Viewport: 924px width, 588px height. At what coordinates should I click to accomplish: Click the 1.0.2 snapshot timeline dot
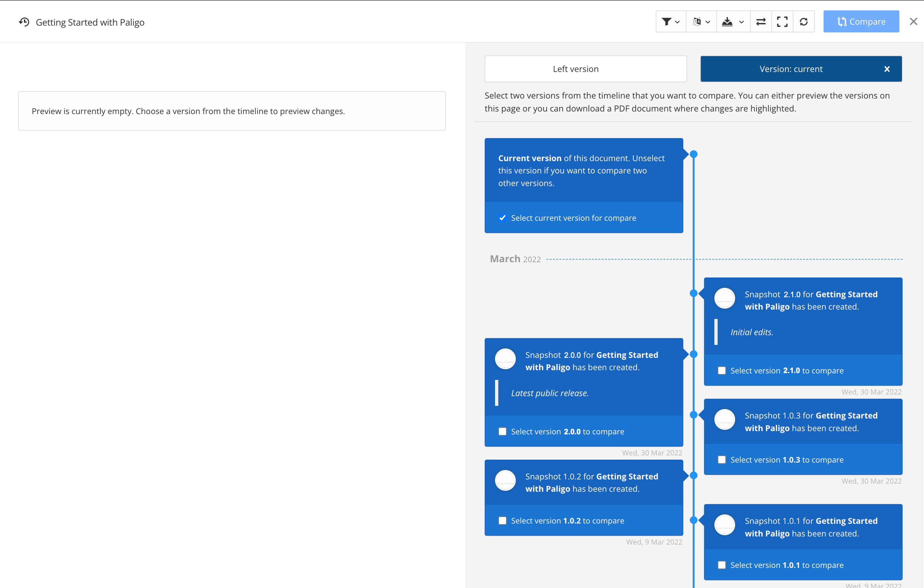coord(693,476)
